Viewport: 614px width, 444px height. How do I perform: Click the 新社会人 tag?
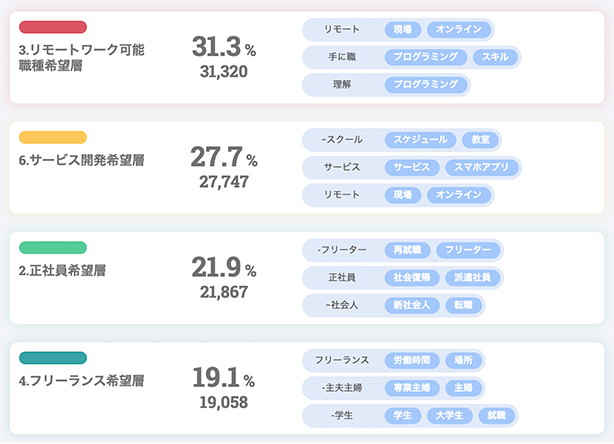pos(412,305)
